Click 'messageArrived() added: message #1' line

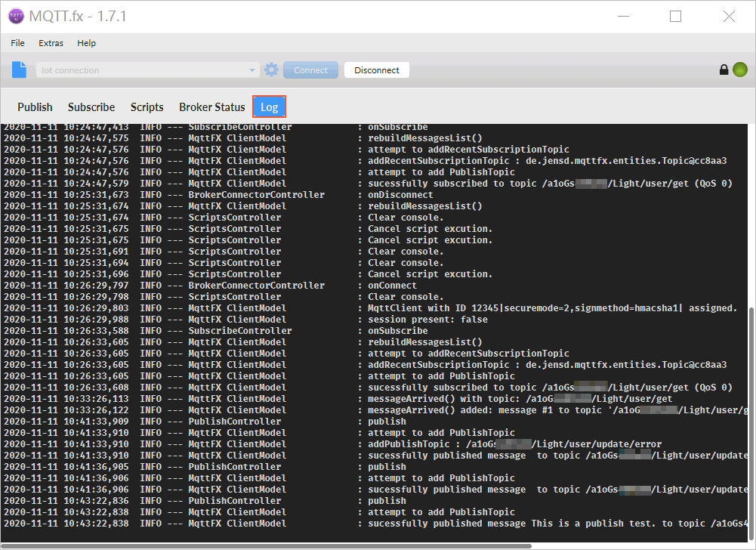point(558,410)
